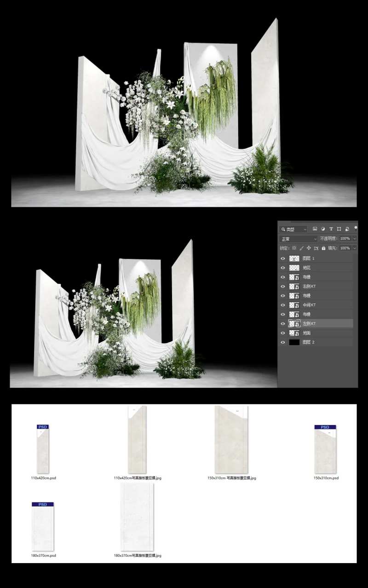Click the lock all padlock icon
The width and height of the screenshot is (368, 588).
tap(323, 248)
